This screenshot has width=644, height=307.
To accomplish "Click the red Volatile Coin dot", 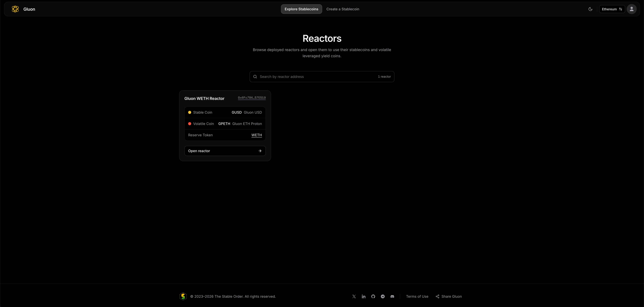I will tap(190, 124).
